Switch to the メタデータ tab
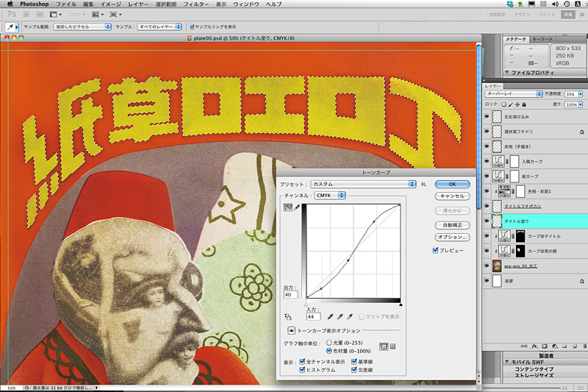The height and width of the screenshot is (392, 588). click(x=516, y=39)
